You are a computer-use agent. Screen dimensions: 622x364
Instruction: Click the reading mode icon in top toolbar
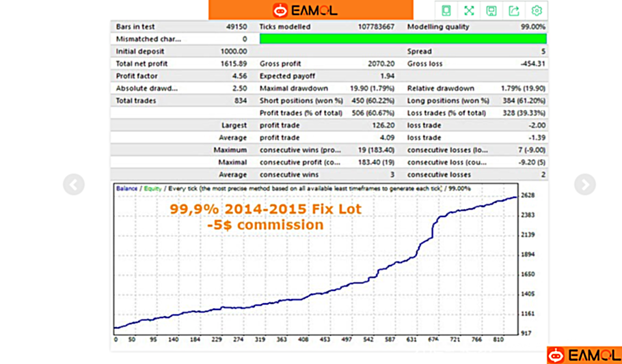point(446,10)
